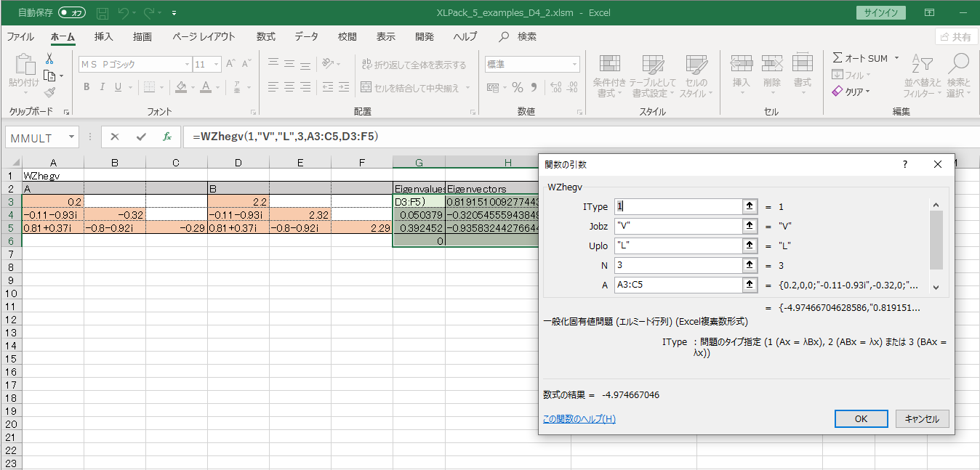The height and width of the screenshot is (470, 980).
Task: Open conditional formatting icon
Action: pyautogui.click(x=609, y=65)
